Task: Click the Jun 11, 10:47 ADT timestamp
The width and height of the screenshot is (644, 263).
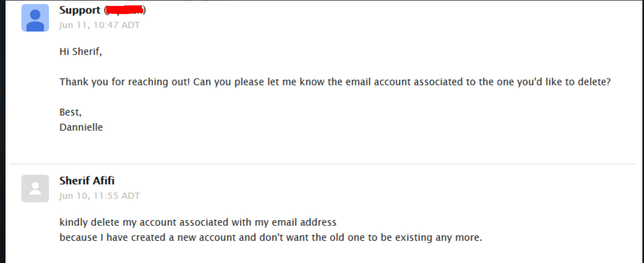Action: click(100, 25)
